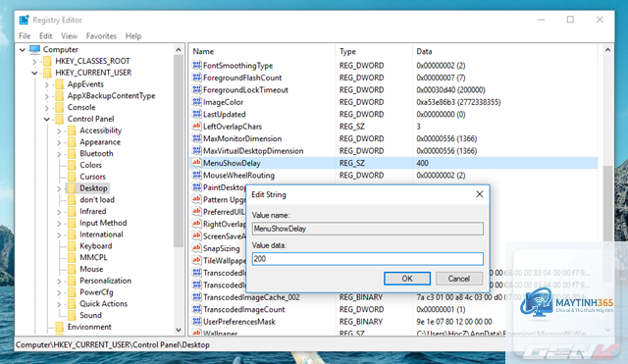The height and width of the screenshot is (364, 628).
Task: Click the MouseWheelRouting value icon
Action: click(196, 175)
